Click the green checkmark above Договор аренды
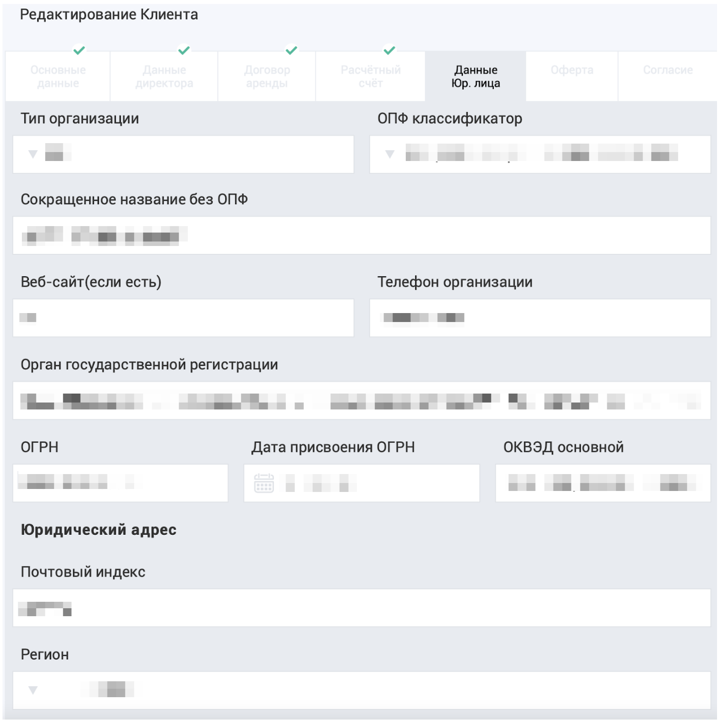723x728 pixels. (291, 50)
